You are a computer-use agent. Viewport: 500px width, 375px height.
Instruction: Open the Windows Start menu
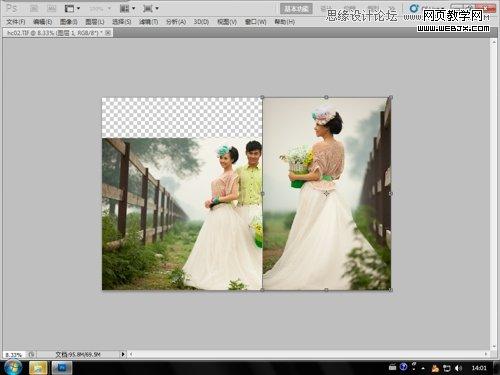(13, 368)
